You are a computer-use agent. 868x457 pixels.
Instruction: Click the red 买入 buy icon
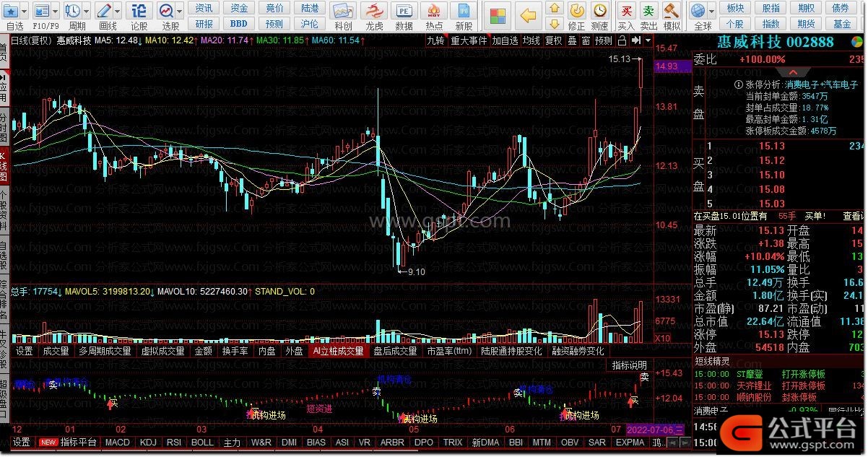click(x=626, y=11)
